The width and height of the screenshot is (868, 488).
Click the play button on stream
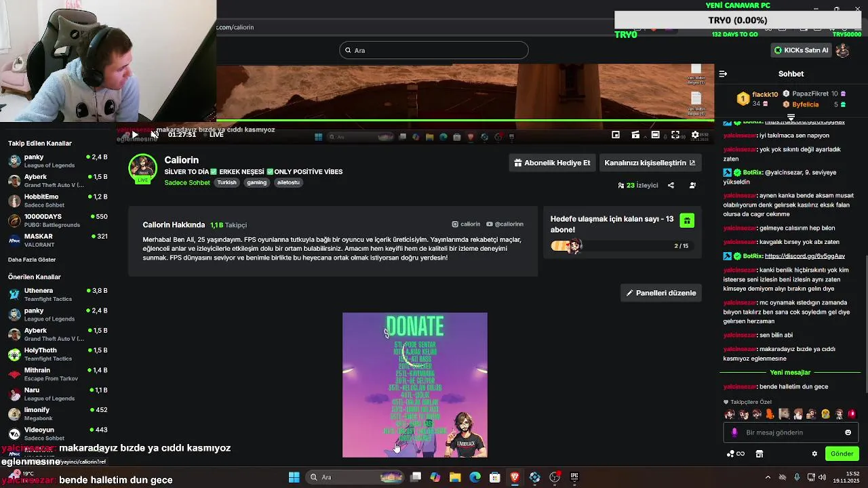coord(135,135)
